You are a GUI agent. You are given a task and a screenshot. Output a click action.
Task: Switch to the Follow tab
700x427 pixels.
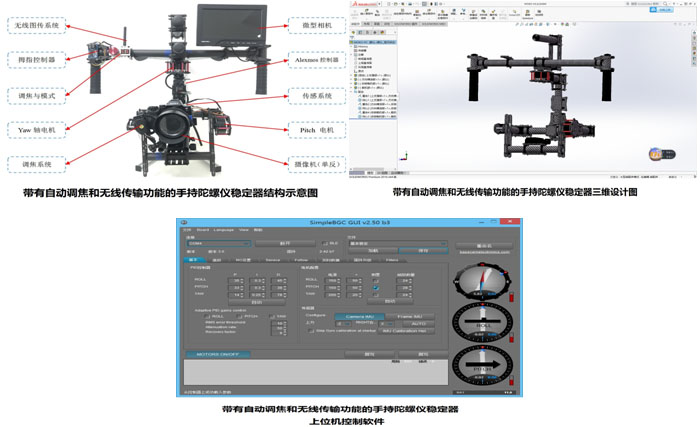[301, 259]
